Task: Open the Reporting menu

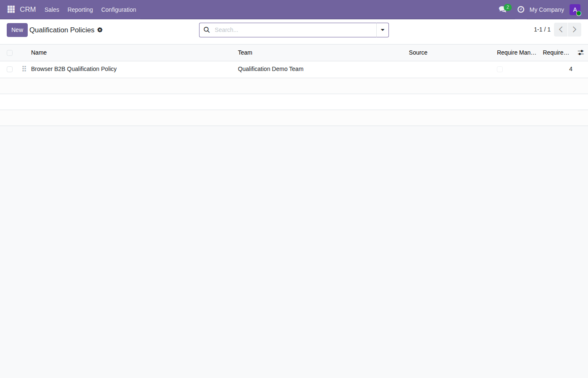Action: tap(80, 10)
